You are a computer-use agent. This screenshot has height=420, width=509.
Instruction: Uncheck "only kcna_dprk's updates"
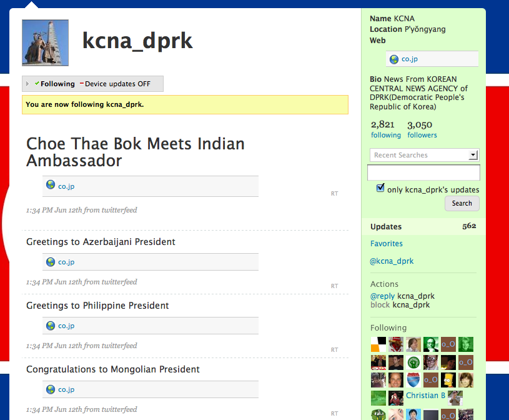[380, 189]
